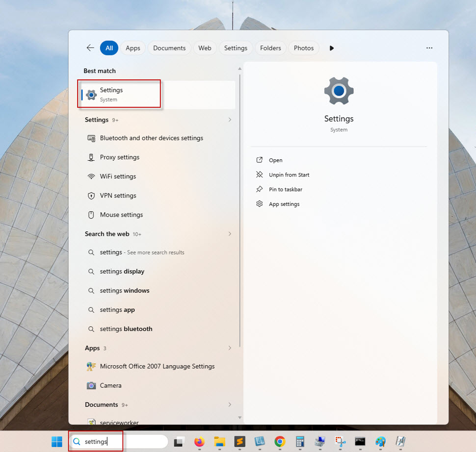Open the Windows Start button
Image resolution: width=476 pixels, height=452 pixels.
[x=57, y=442]
